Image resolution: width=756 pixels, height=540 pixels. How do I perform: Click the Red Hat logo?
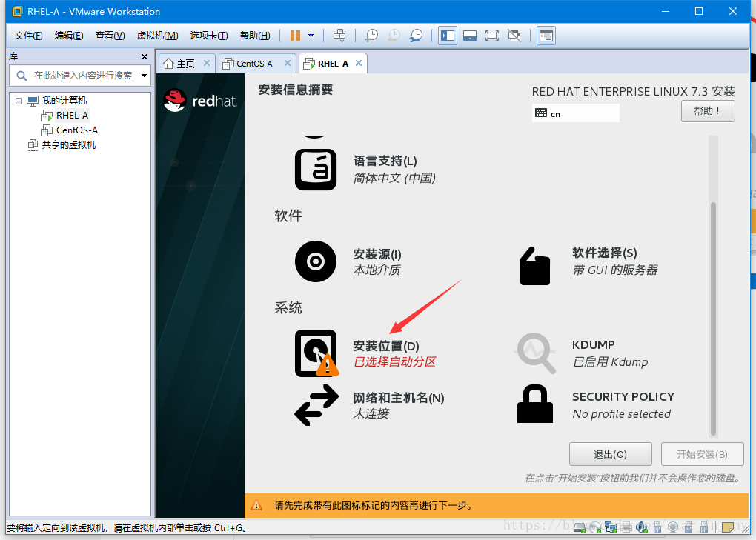pos(199,100)
